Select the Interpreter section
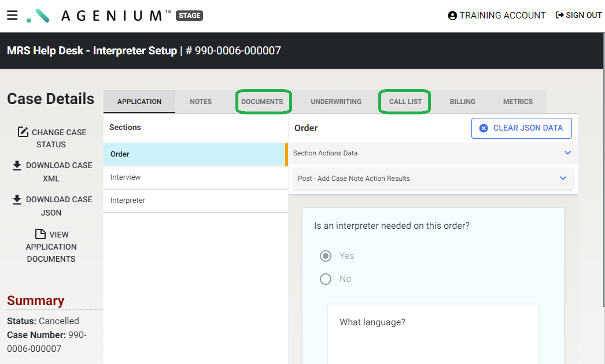Image resolution: width=605 pixels, height=364 pixels. pyautogui.click(x=195, y=200)
